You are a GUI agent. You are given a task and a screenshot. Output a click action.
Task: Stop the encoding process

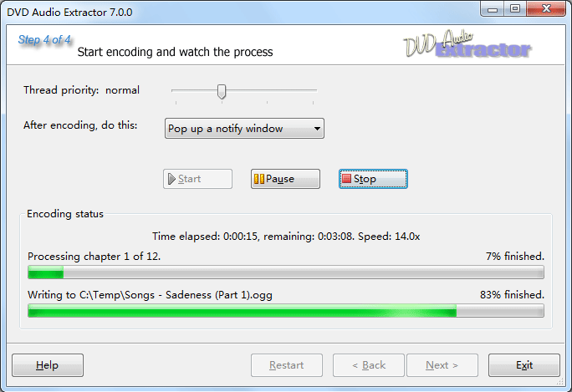[373, 179]
